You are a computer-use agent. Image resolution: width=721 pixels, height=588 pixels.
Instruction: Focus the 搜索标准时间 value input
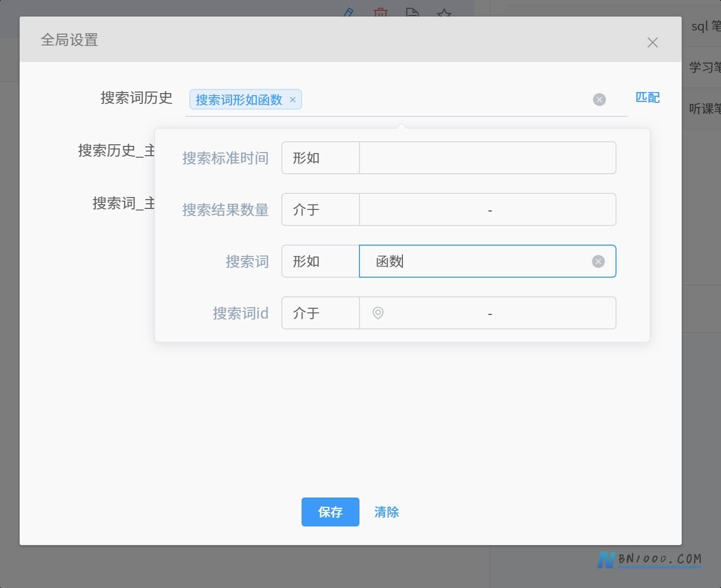pyautogui.click(x=488, y=158)
